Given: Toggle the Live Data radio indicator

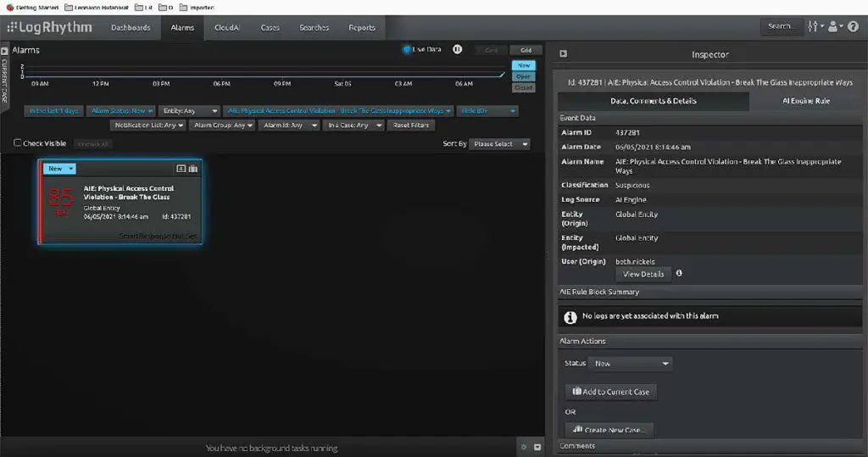Looking at the screenshot, I should pyautogui.click(x=407, y=49).
